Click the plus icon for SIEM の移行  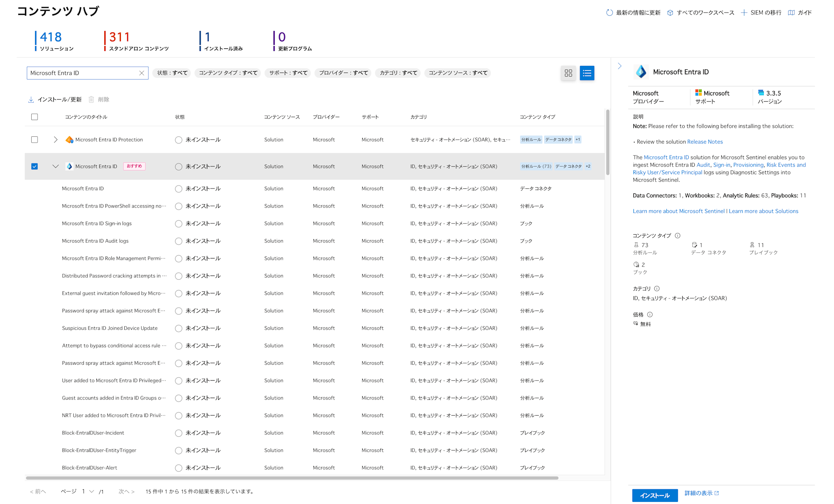click(x=744, y=13)
